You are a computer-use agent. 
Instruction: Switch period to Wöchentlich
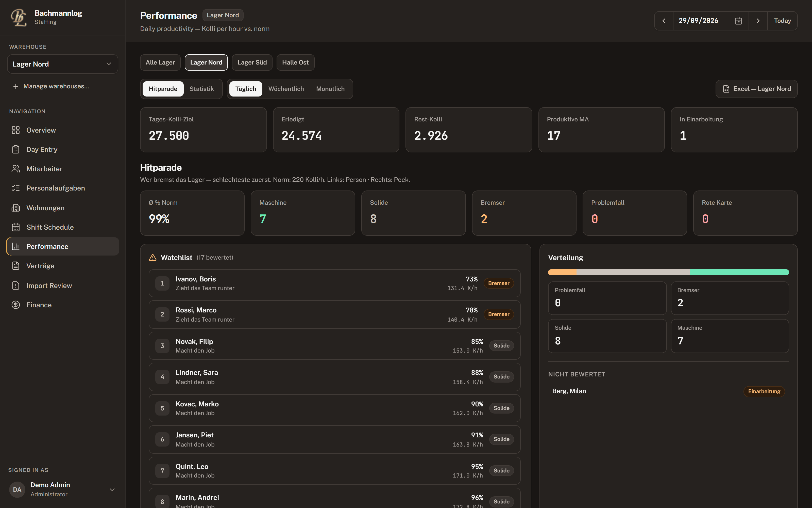tap(286, 89)
